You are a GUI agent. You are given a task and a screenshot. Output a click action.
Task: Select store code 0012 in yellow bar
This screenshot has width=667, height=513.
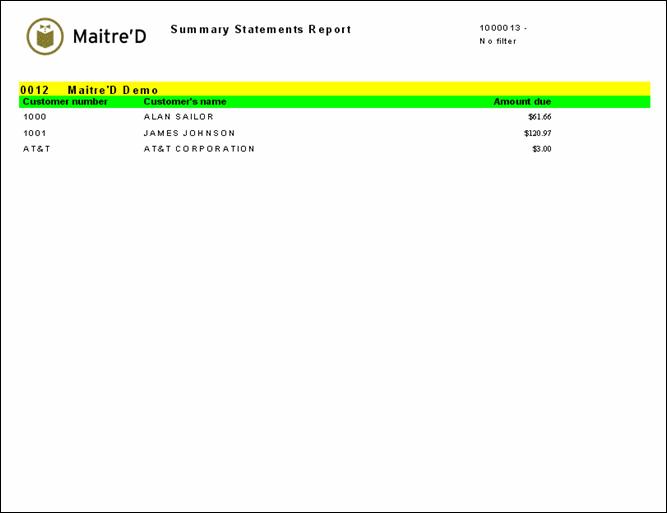click(x=34, y=89)
